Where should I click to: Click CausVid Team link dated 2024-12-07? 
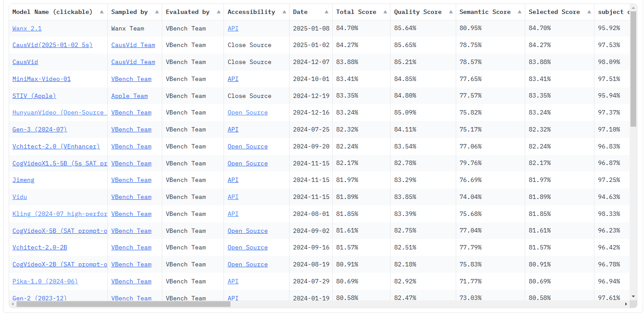(x=133, y=62)
